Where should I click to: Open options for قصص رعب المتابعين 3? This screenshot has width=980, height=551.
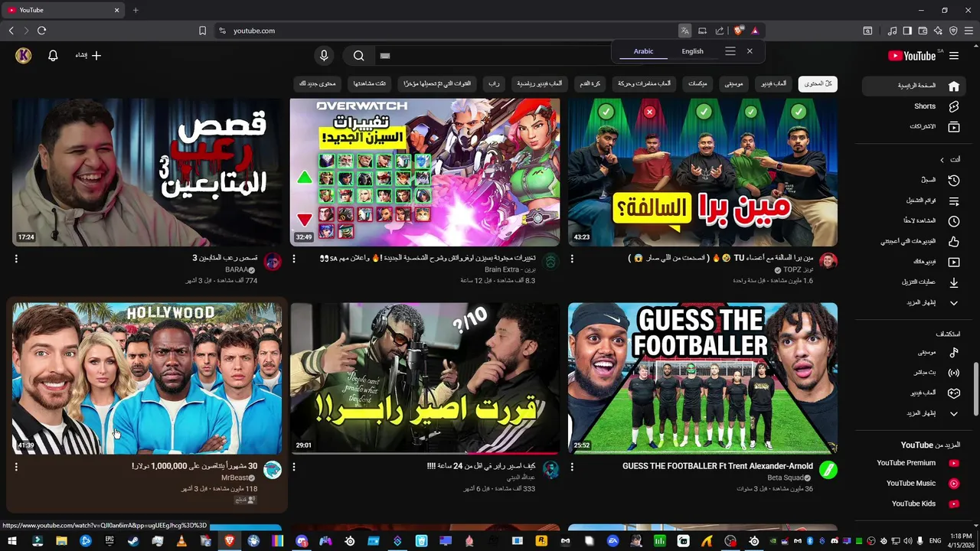point(16,259)
